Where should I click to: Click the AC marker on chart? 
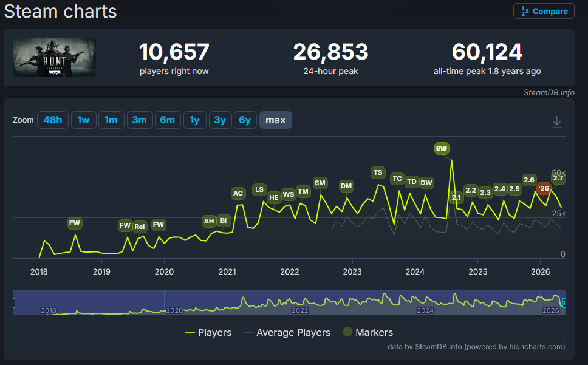coord(238,193)
